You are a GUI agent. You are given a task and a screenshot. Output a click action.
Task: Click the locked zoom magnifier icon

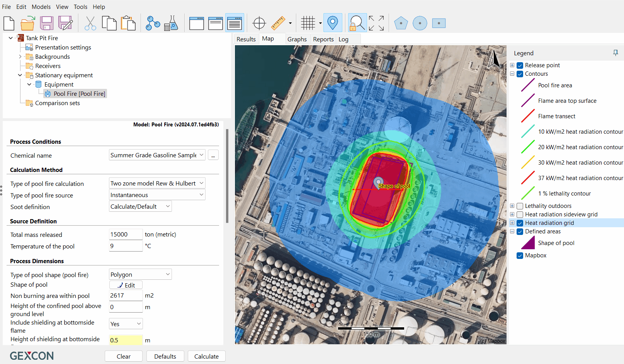[357, 23]
